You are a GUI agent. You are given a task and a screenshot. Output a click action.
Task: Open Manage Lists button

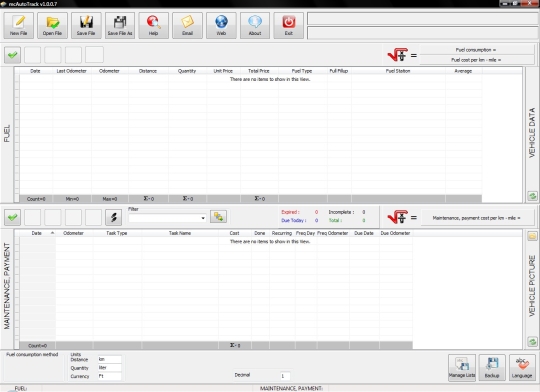click(x=462, y=368)
